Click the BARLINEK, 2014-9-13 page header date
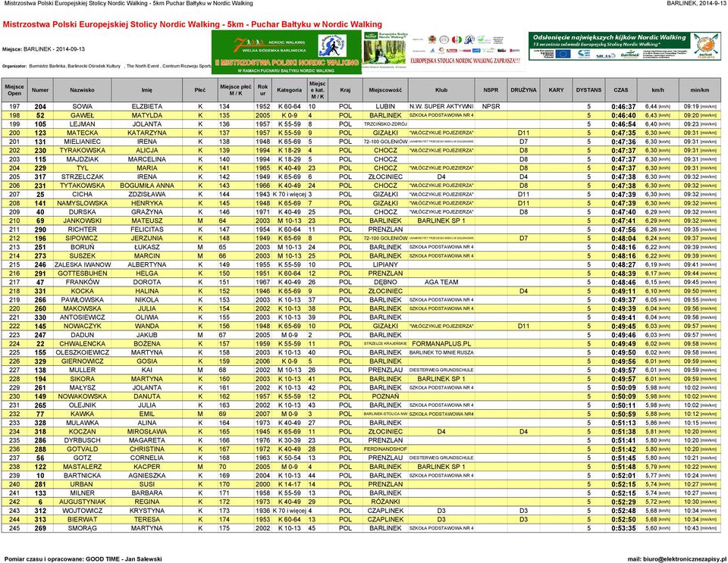 click(695, 3)
